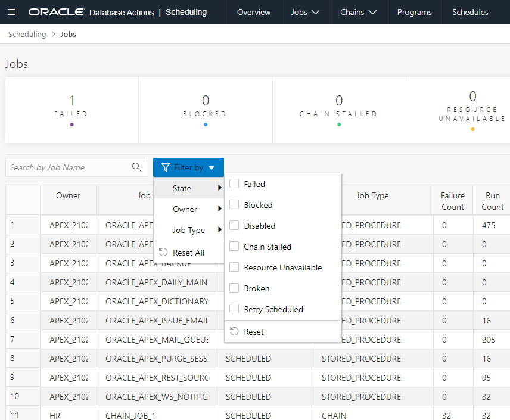Click the ORACLE_APEX_REST_SOURC job name
This screenshot has height=420, width=510.
[157, 378]
